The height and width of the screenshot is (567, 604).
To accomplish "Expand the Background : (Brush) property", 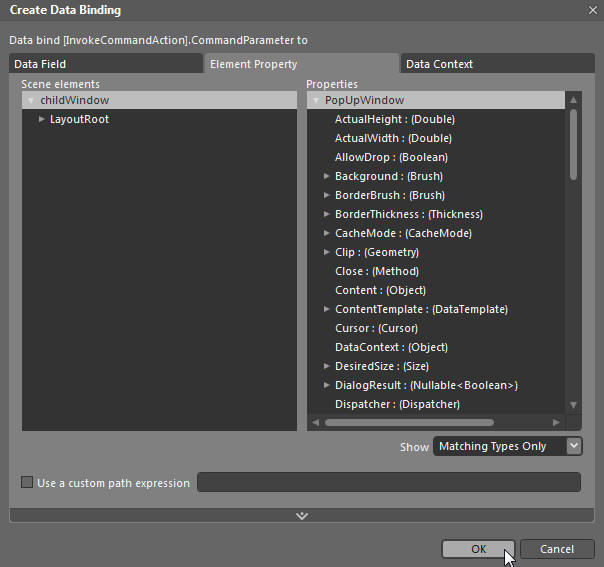I will click(x=326, y=176).
